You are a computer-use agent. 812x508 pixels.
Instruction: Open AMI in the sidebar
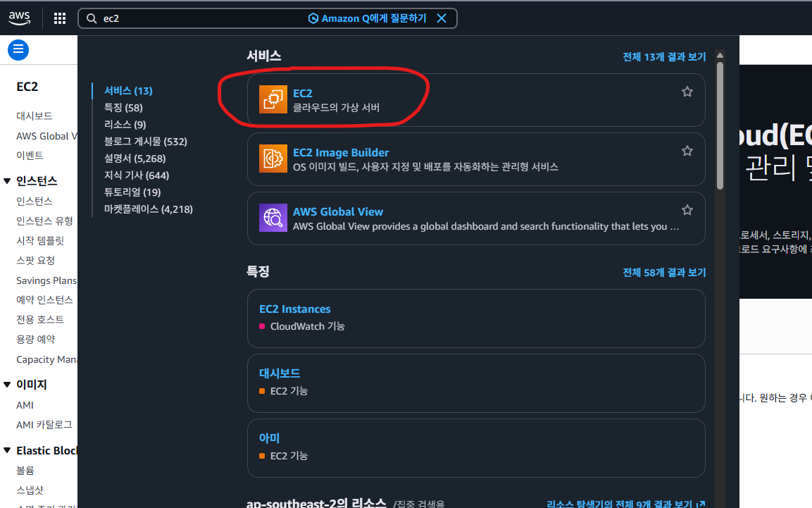(x=25, y=405)
